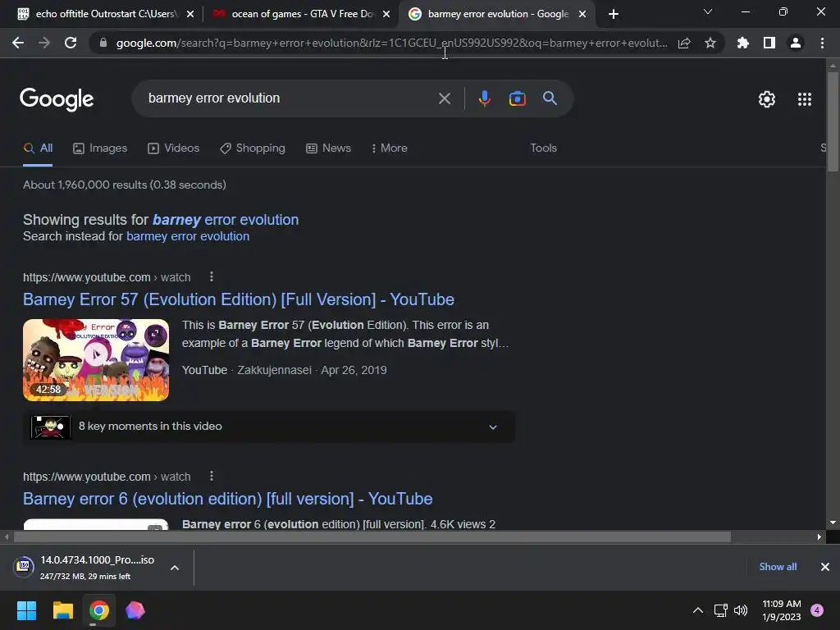
Task: Open the Barney Error 57 YouTube link
Action: coord(239,299)
